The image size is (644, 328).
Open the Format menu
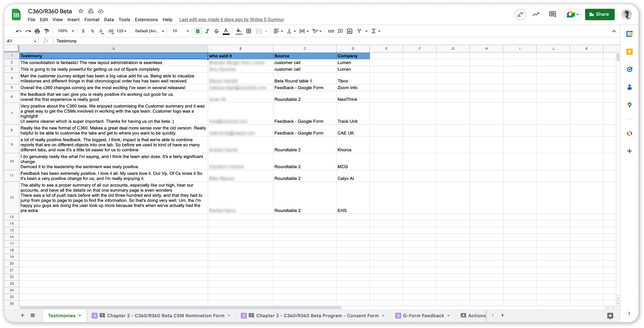click(x=92, y=20)
